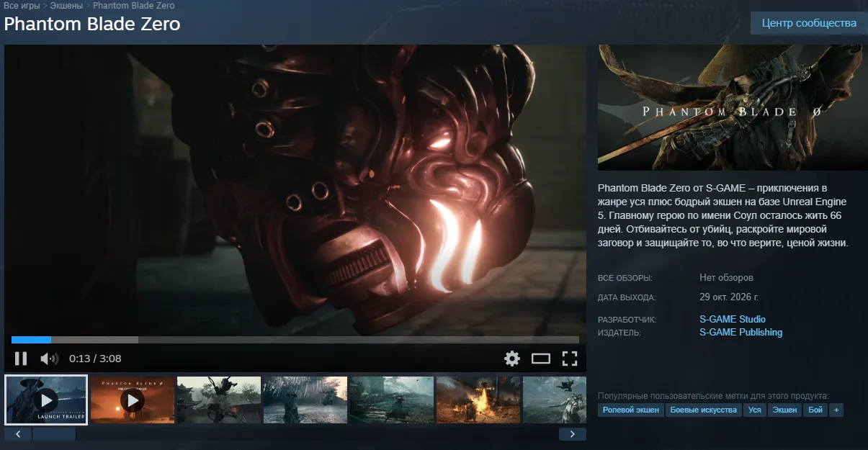This screenshot has width=868, height=450.
Task: Click the ИЗДАТЕЛЬ label
Action: (619, 333)
